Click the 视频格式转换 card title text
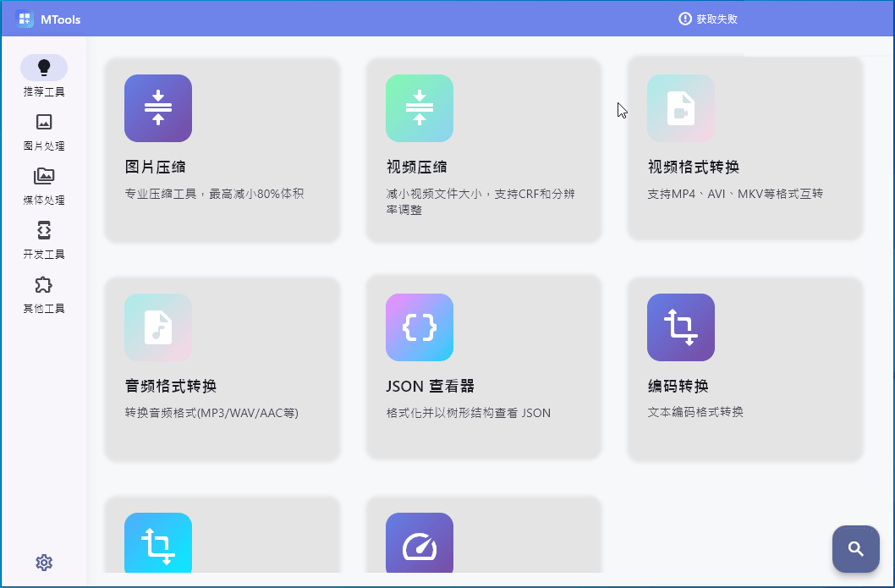This screenshot has height=588, width=895. point(694,168)
